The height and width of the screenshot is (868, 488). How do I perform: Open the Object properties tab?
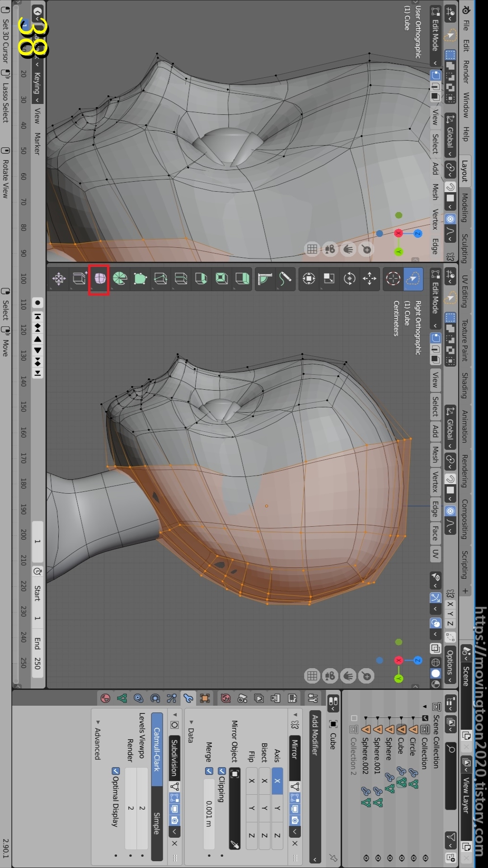click(x=205, y=698)
